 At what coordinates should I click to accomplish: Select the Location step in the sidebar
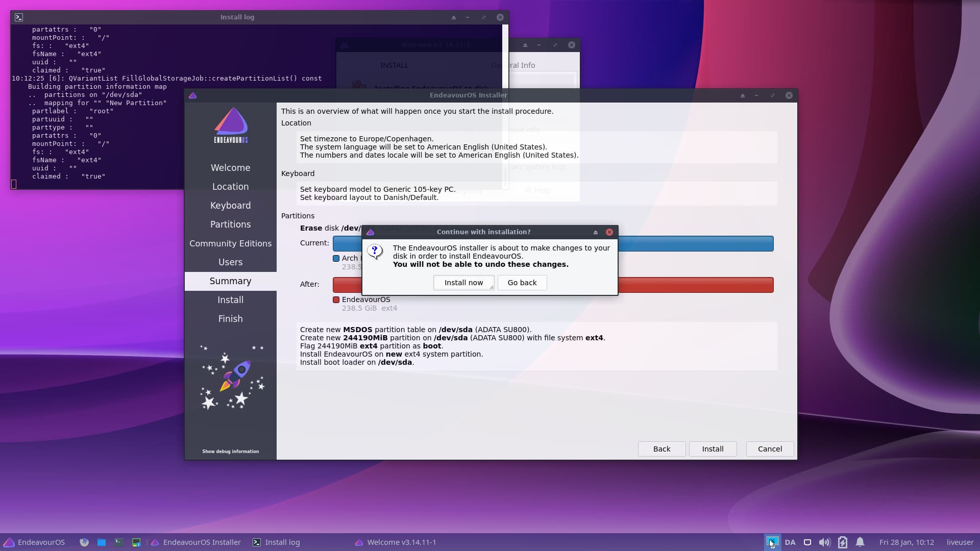pos(230,187)
